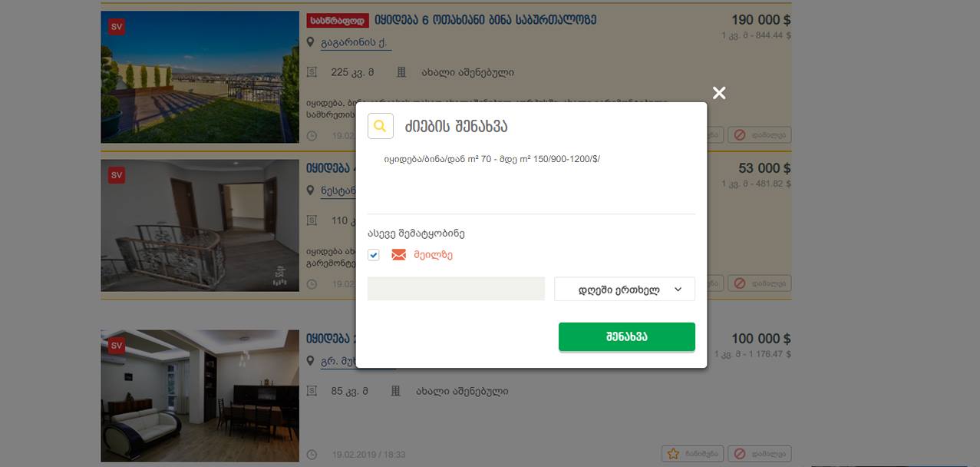Viewport: 980px width, 467px height.
Task: Click the block icon button on second listing
Action: point(759,283)
